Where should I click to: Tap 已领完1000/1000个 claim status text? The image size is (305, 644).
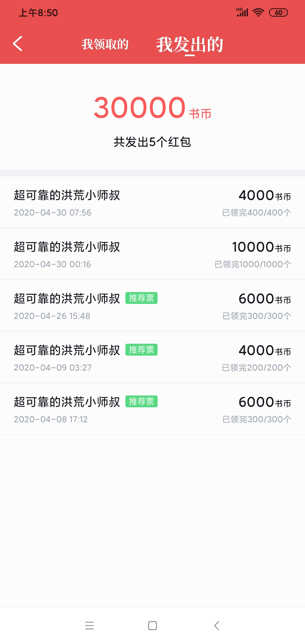pyautogui.click(x=253, y=264)
